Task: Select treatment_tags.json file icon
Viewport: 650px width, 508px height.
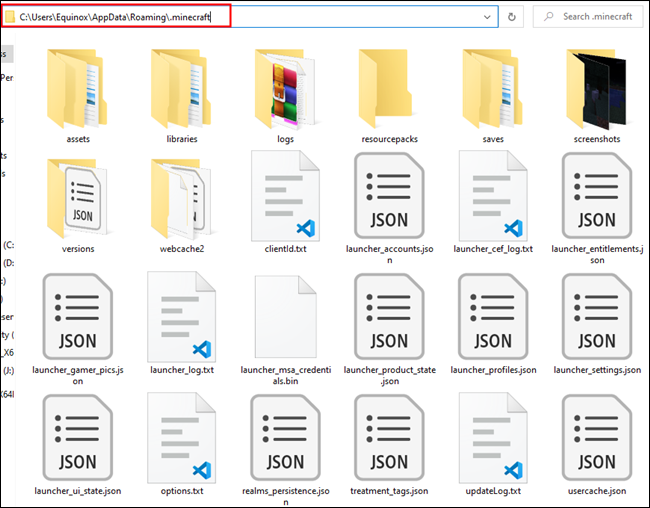Action: point(389,438)
